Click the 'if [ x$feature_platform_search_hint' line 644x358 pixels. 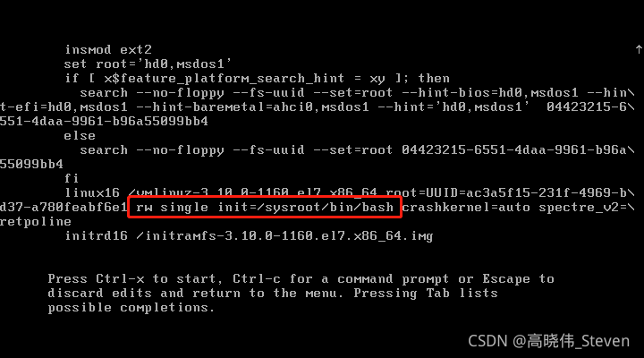(x=257, y=79)
